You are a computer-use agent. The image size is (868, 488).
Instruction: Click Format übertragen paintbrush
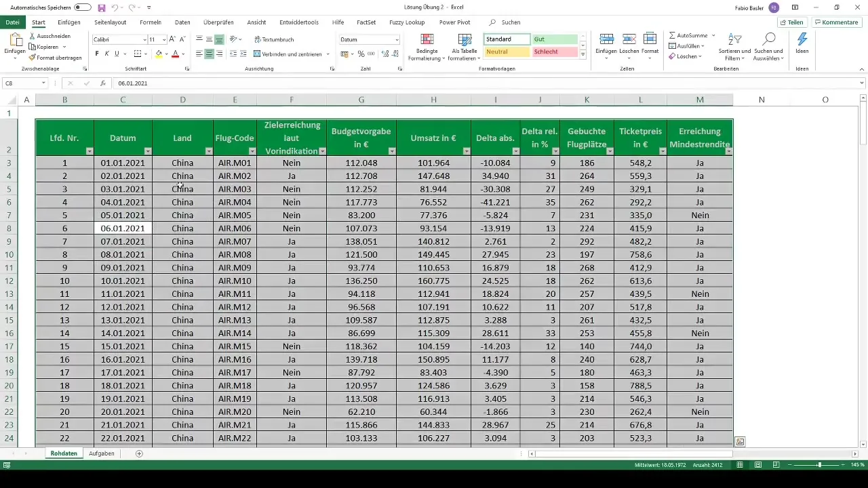point(33,58)
